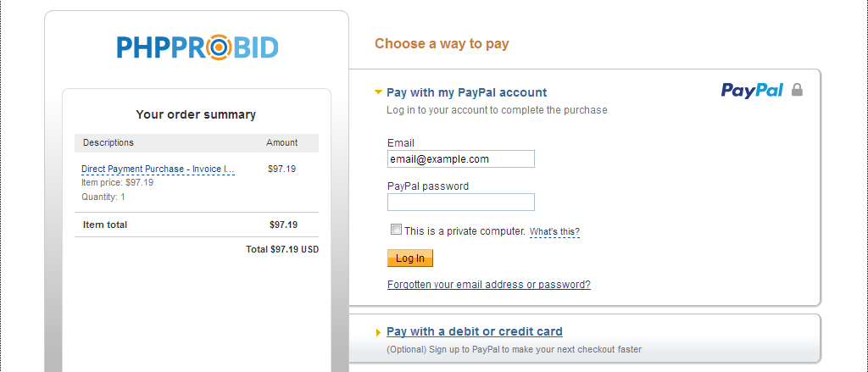Click the "Your order summary" title

196,114
